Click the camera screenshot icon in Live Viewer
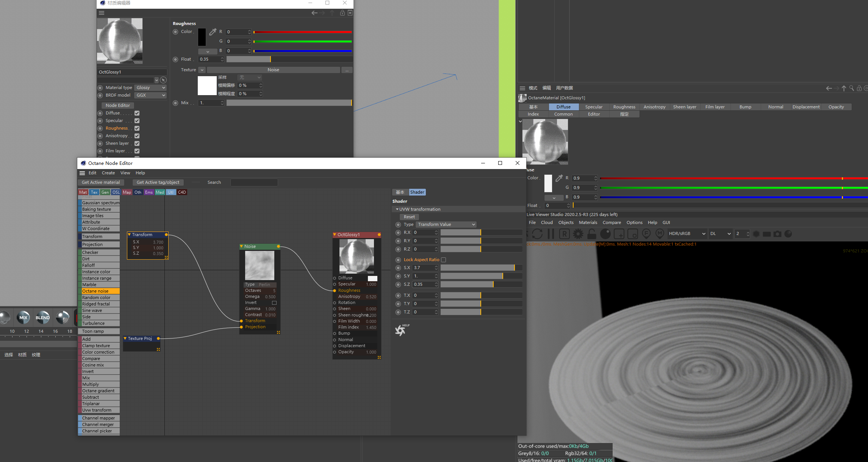Image resolution: width=868 pixels, height=462 pixels. click(777, 234)
